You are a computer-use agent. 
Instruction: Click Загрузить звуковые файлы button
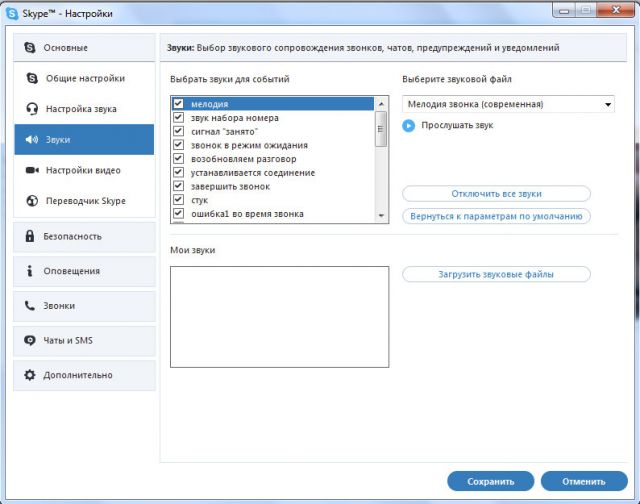[x=496, y=274]
